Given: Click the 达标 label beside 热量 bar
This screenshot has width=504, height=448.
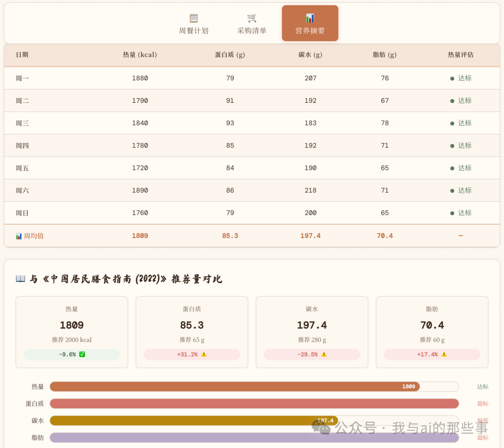Looking at the screenshot, I should [483, 386].
